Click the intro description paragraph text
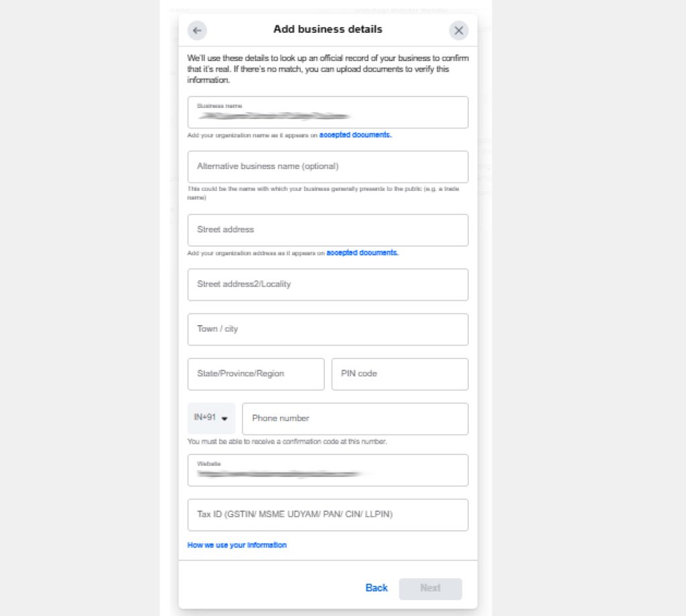Viewport: 686px width, 616px height. pos(328,69)
